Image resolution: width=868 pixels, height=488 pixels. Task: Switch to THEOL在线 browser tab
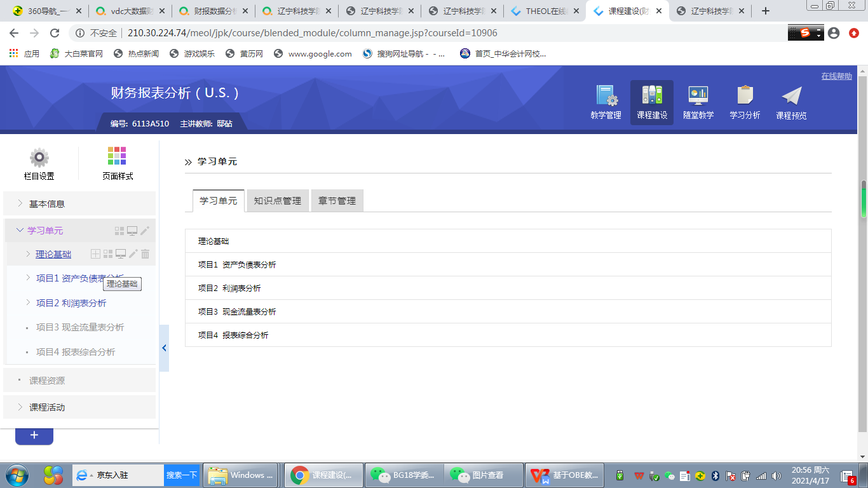coord(545,11)
